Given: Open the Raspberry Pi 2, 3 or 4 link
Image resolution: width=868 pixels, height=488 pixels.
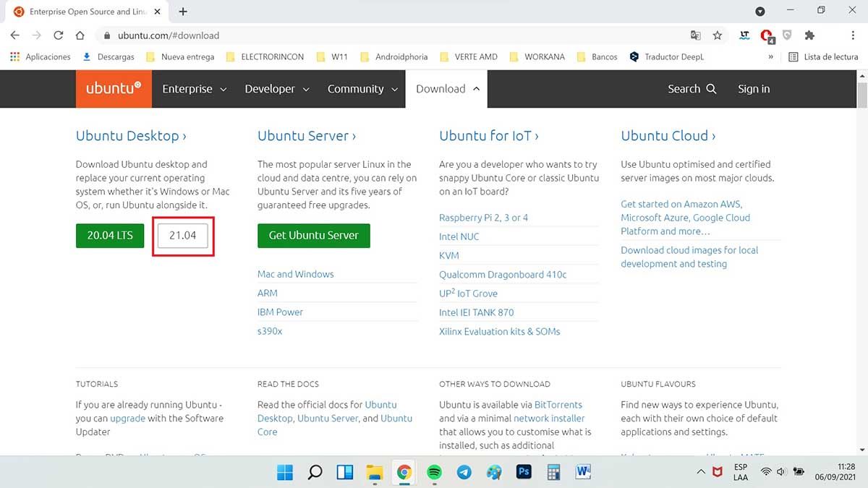Looking at the screenshot, I should coord(483,218).
